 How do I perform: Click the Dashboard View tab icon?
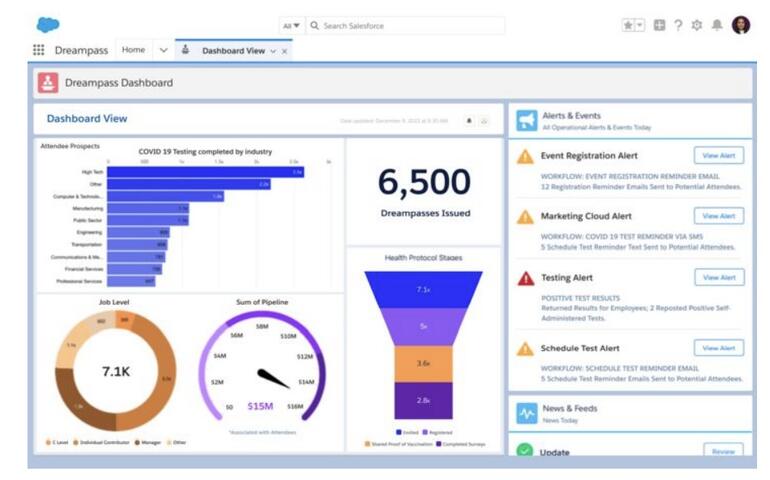pyautogui.click(x=185, y=50)
